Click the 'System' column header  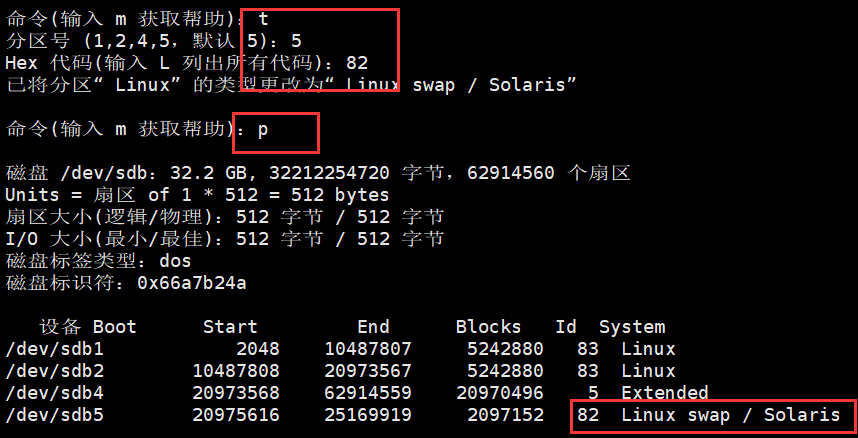[631, 327]
